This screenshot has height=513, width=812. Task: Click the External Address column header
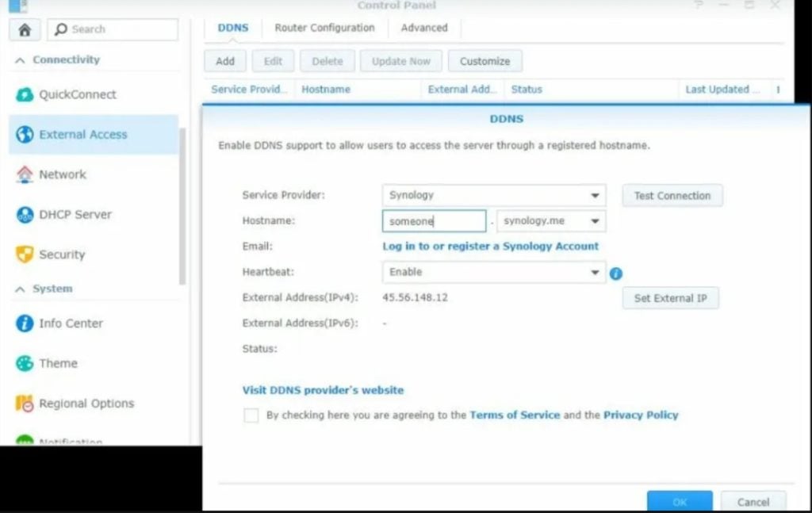pyautogui.click(x=462, y=90)
